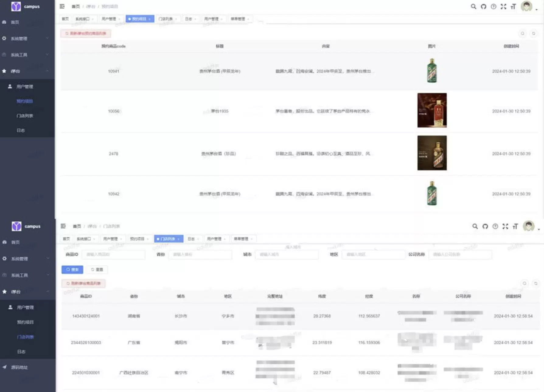This screenshot has width=544, height=392.
Task: Open bottle image in row 10941
Action: coord(432,71)
